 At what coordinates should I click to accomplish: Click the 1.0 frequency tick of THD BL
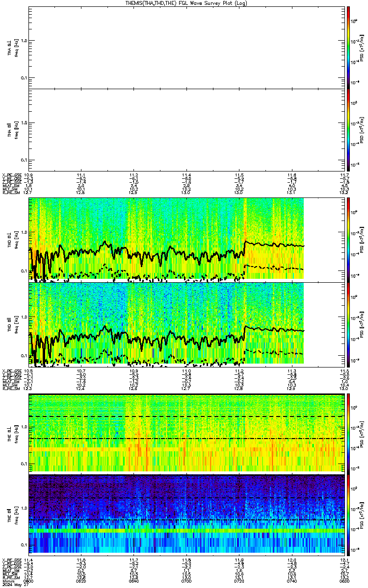tap(24, 232)
